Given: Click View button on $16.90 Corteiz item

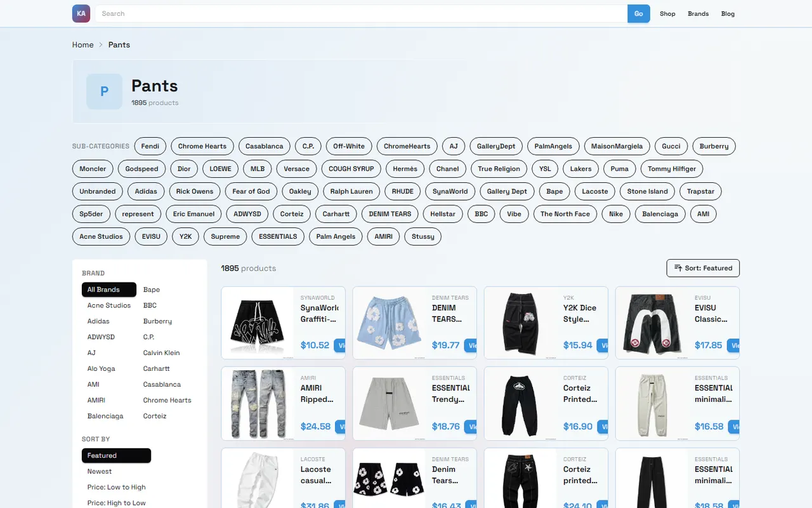Looking at the screenshot, I should [603, 427].
